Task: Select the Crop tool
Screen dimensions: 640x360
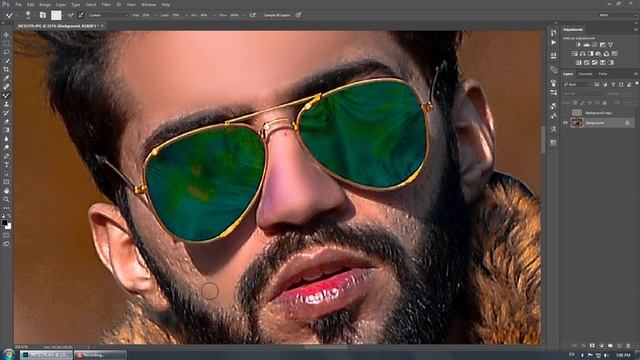Action: tap(6, 69)
